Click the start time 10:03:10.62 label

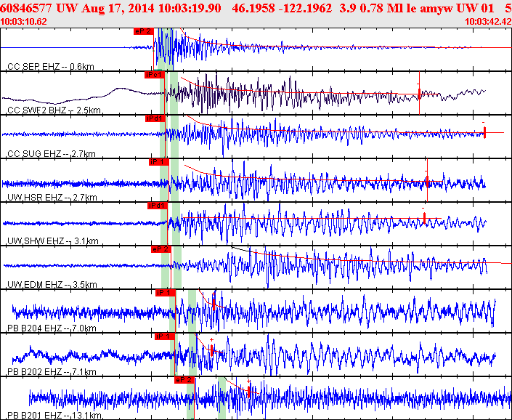point(24,21)
